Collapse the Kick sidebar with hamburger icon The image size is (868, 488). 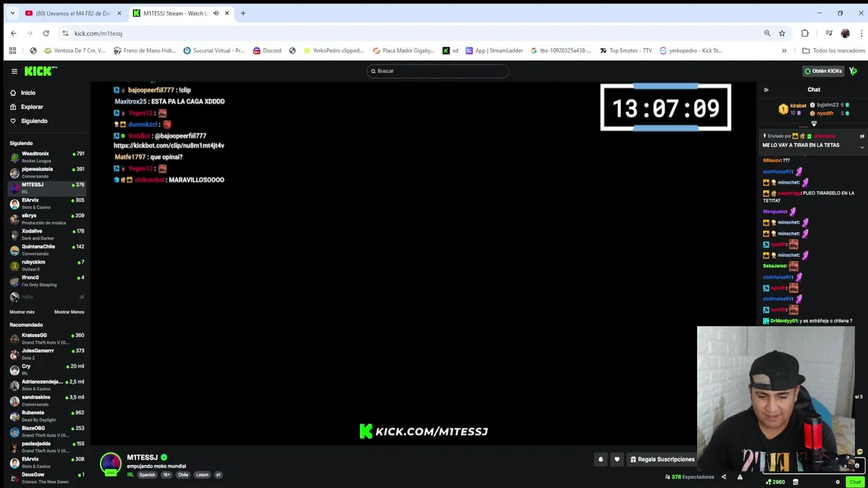click(x=14, y=71)
